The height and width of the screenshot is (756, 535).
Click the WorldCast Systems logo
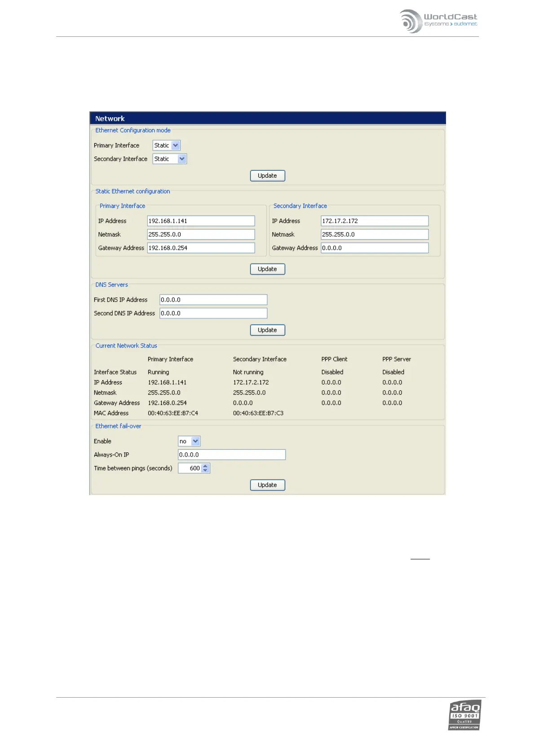click(x=438, y=21)
